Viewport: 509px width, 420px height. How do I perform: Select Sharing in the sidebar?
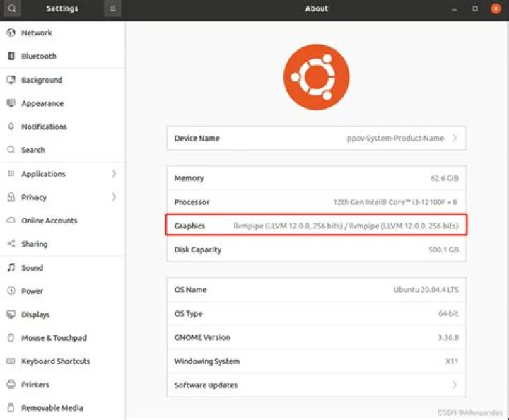click(62, 243)
